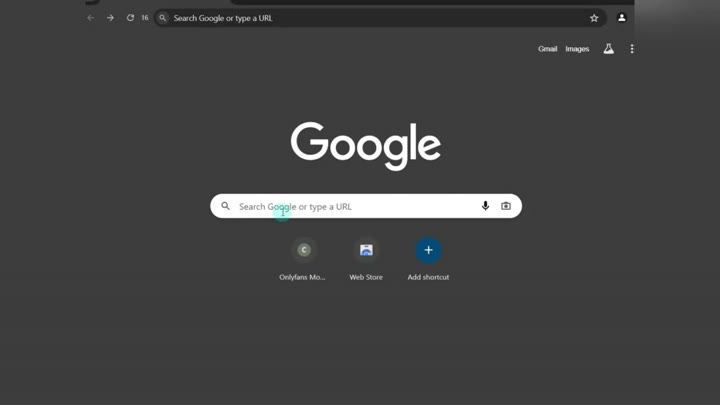This screenshot has width=720, height=405.
Task: Open the Web Store shortcut
Action: point(366,250)
